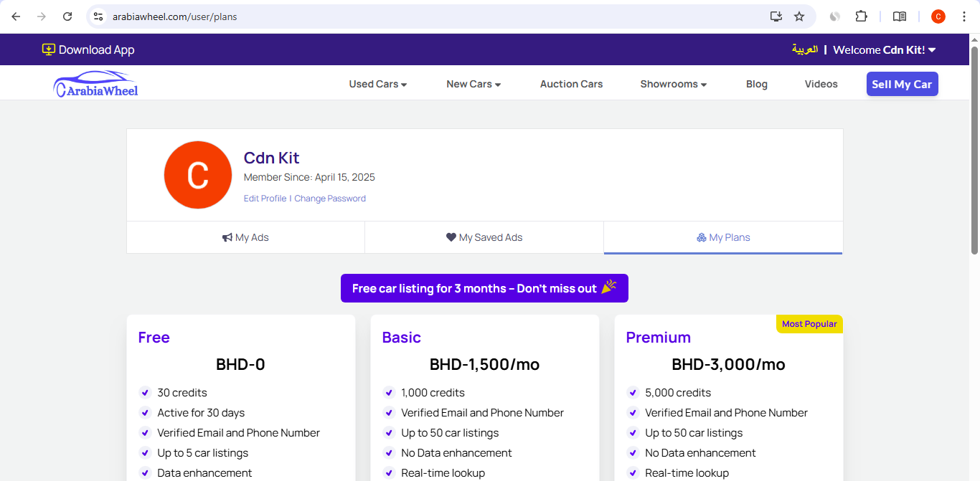Click the Edit Profile link
Viewport: 980px width, 481px height.
[265, 199]
